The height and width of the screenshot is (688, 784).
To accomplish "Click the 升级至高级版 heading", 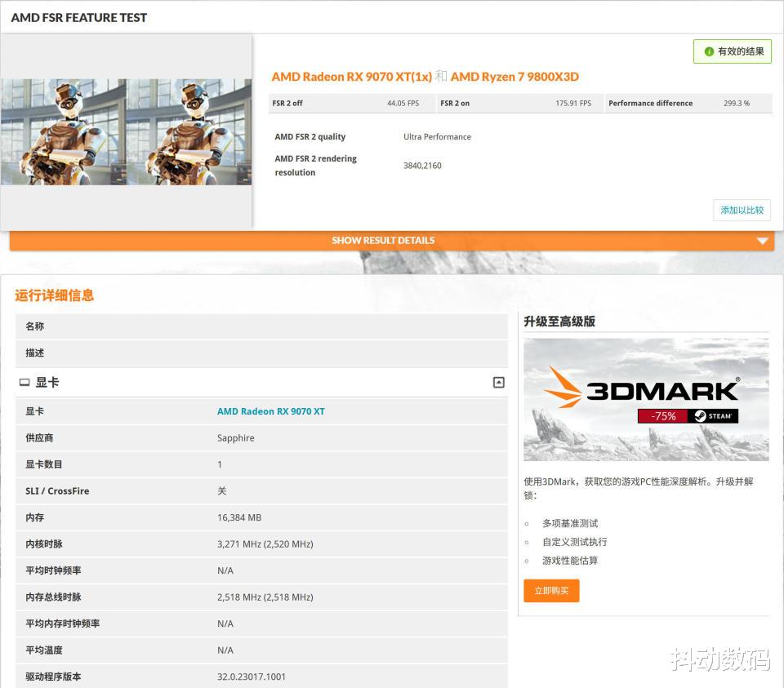I will (x=559, y=322).
